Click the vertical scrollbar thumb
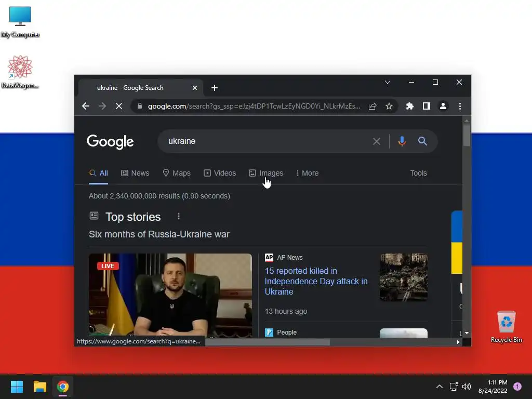 click(467, 135)
